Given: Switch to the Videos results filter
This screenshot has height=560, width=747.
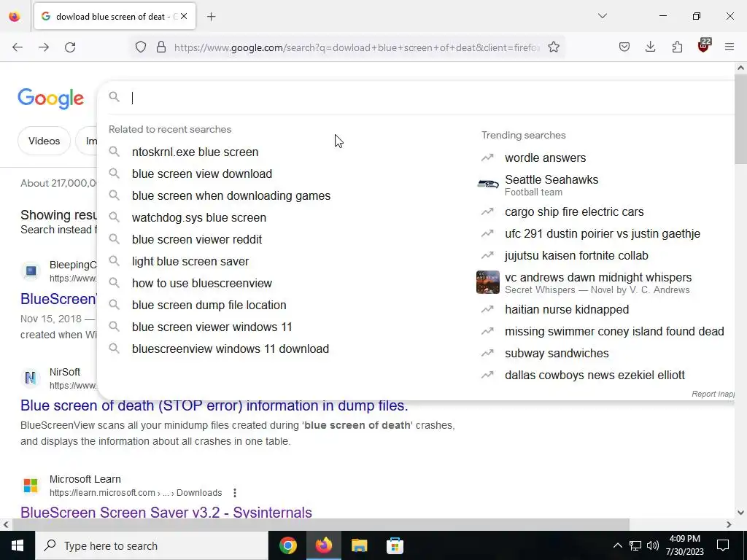Looking at the screenshot, I should pos(44,141).
